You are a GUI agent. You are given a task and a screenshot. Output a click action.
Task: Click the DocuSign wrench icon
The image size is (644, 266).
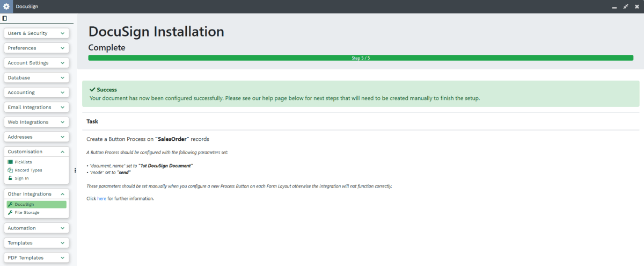[10, 204]
